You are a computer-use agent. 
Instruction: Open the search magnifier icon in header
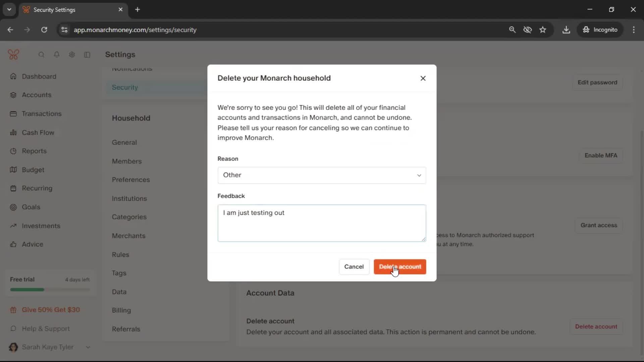(41, 55)
